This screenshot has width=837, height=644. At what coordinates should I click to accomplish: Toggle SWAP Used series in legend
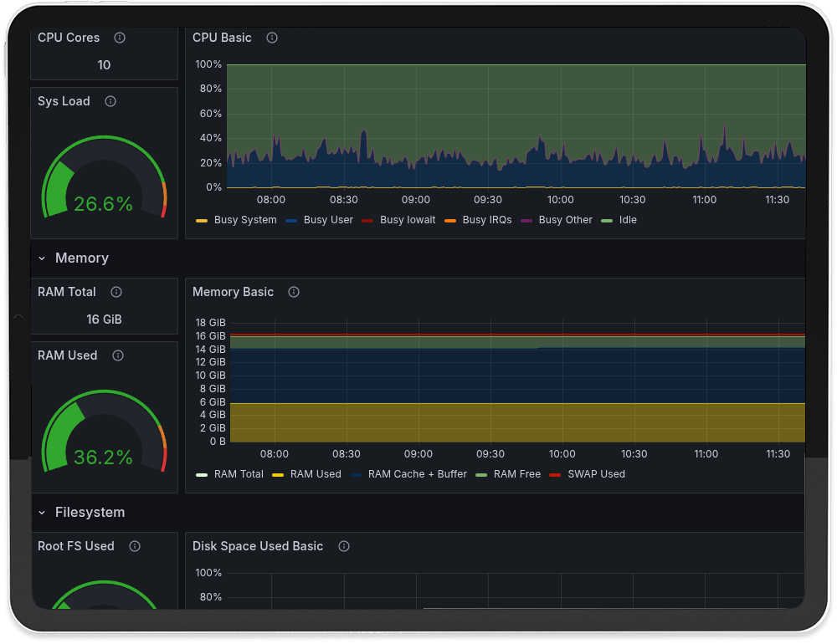[596, 473]
